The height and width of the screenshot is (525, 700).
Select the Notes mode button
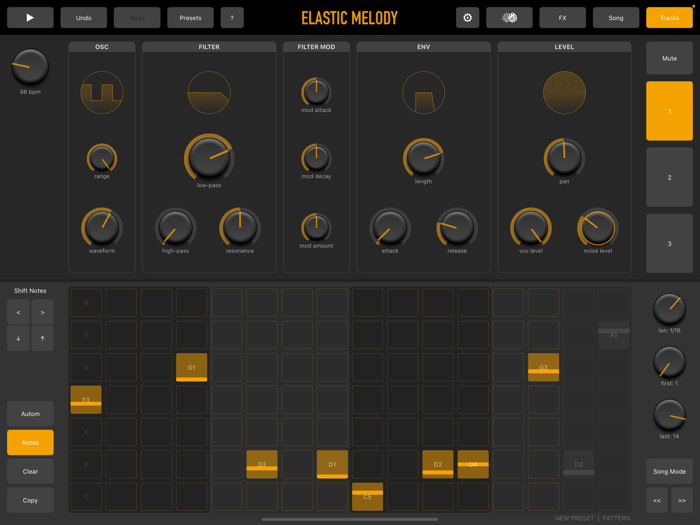click(30, 442)
